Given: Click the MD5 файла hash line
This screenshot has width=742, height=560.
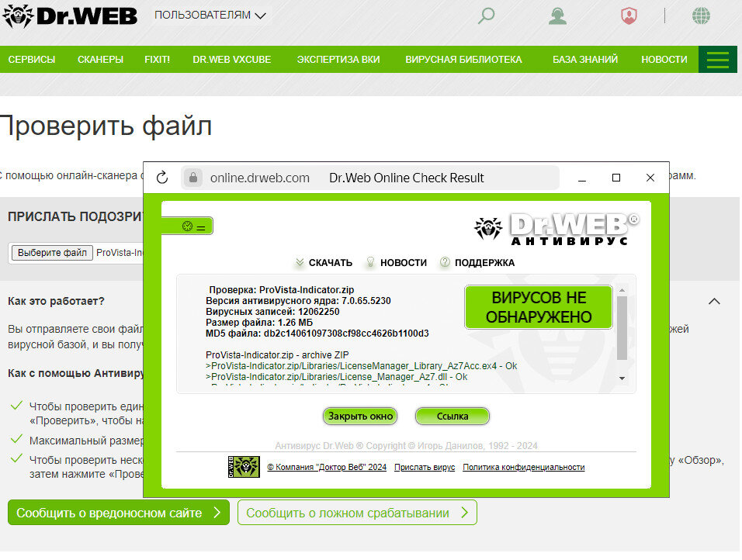Looking at the screenshot, I should 317,334.
